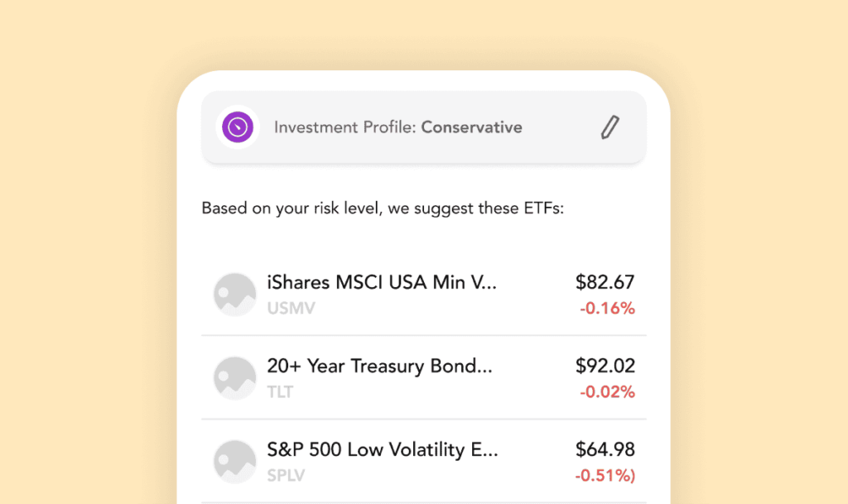This screenshot has height=504, width=848.
Task: Expand the truncated 20+ Year Treasury Bond title
Action: (x=380, y=366)
